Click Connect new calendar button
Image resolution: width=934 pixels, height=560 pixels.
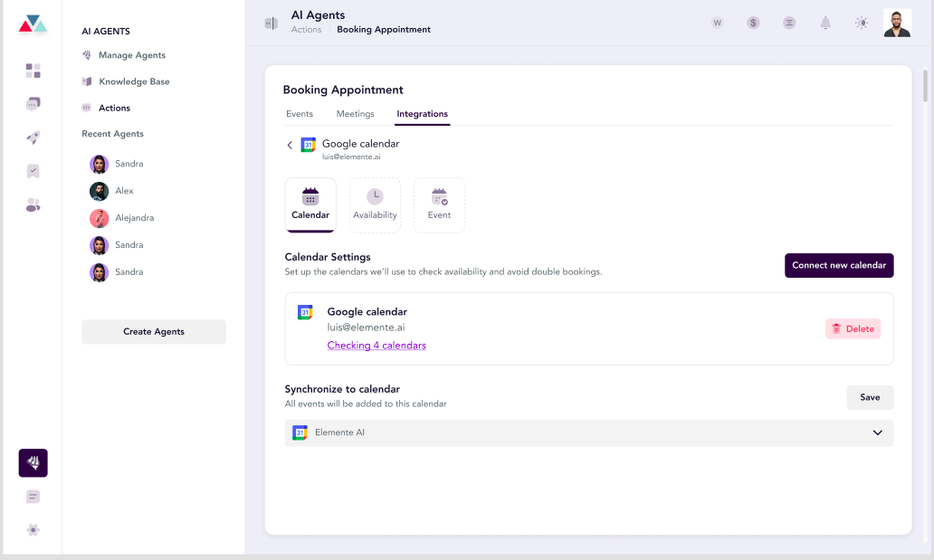click(839, 266)
